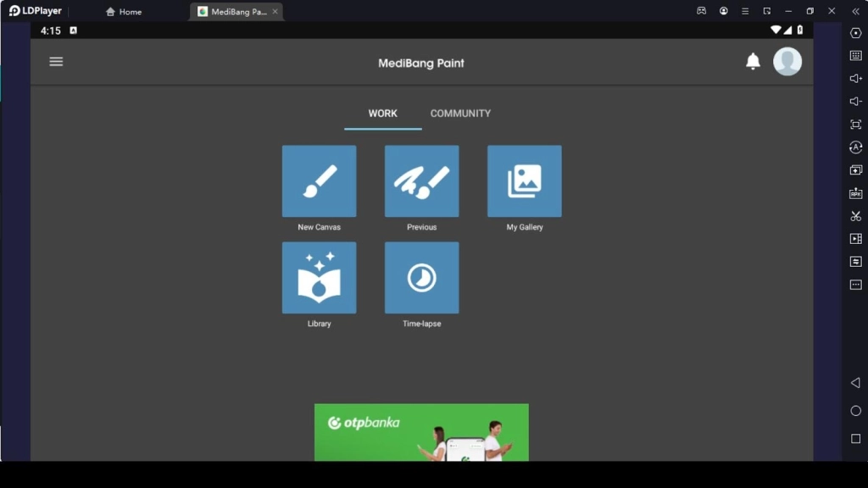Click the title bar window resize icon
868x488 pixels.
tap(766, 11)
